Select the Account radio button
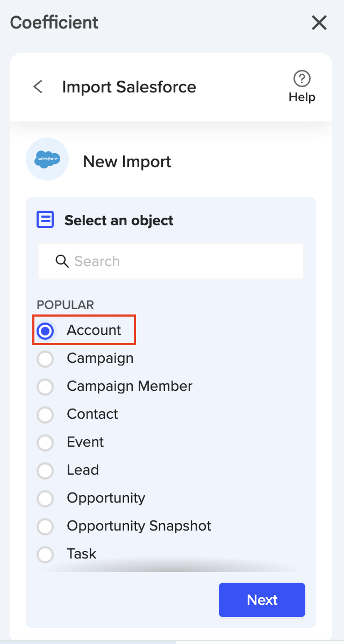 click(x=45, y=331)
